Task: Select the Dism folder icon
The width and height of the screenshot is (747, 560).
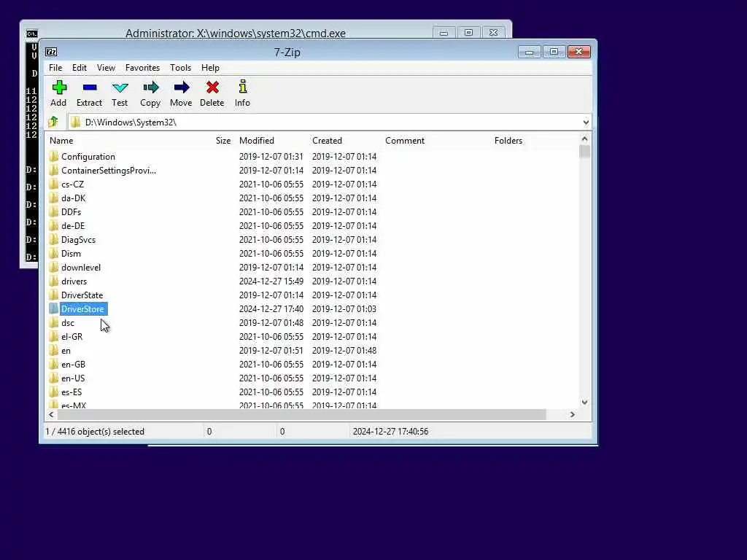Action: click(54, 253)
